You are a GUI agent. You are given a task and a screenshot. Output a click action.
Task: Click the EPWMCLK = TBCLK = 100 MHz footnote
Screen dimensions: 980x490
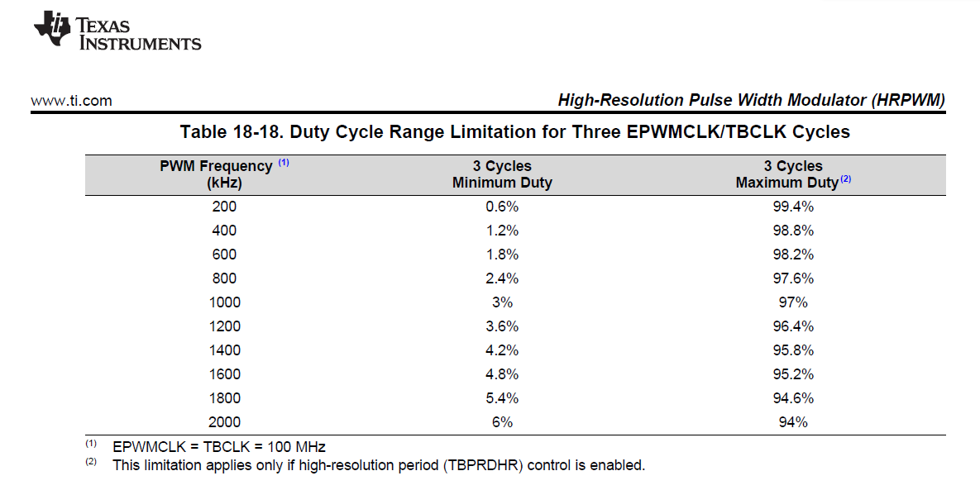click(219, 447)
